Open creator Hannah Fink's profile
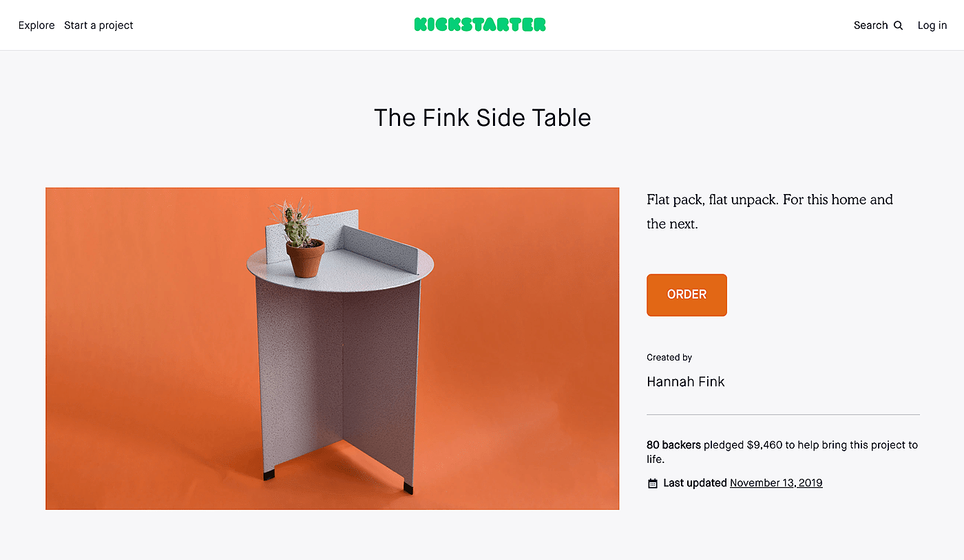Image resolution: width=964 pixels, height=560 pixels. coord(685,382)
